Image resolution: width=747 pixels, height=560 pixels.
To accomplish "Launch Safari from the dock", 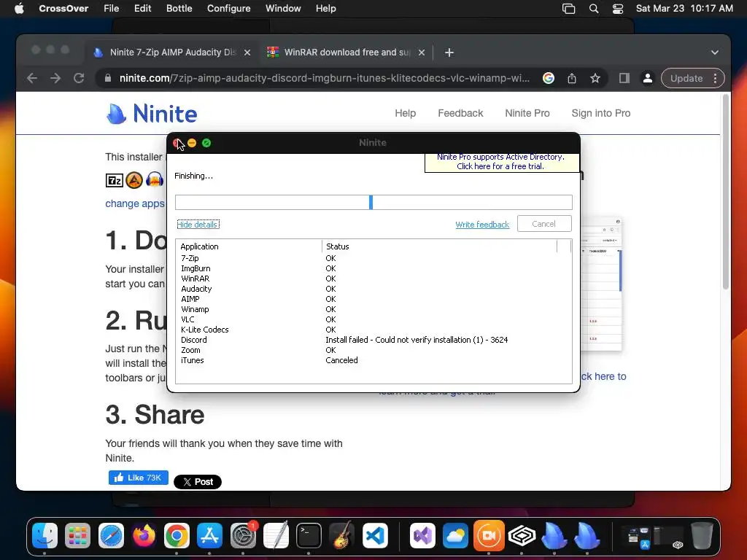I will click(x=111, y=535).
